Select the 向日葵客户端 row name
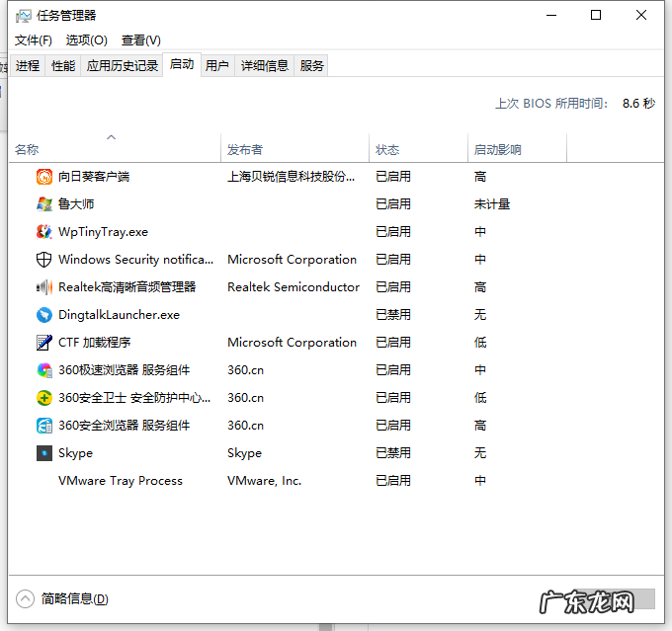 (x=94, y=177)
